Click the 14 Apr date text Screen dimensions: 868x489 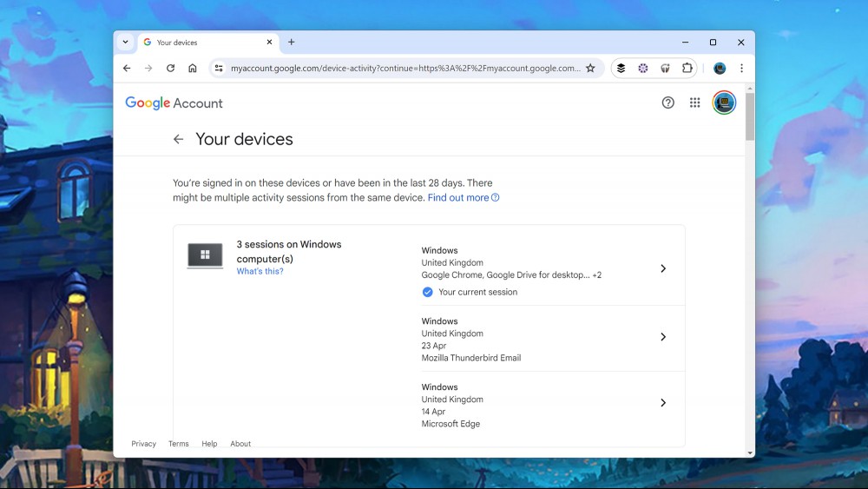[x=433, y=412]
